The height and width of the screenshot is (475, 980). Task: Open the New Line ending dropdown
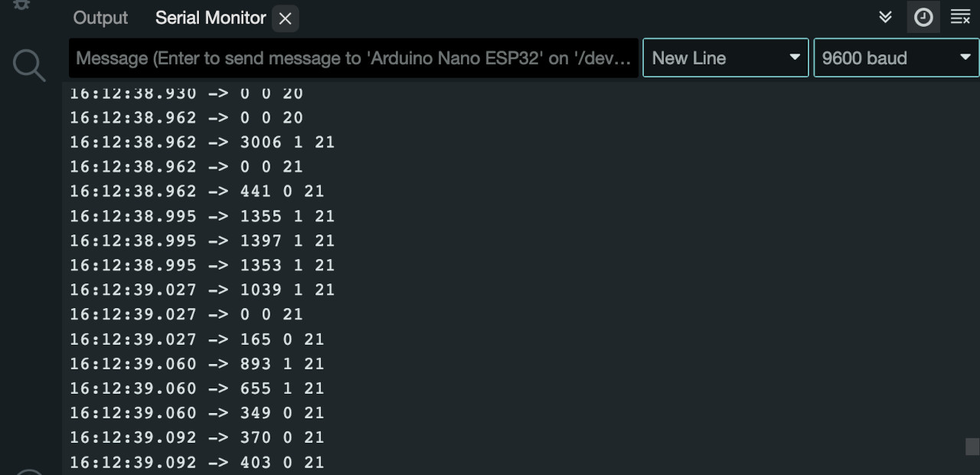tap(726, 57)
